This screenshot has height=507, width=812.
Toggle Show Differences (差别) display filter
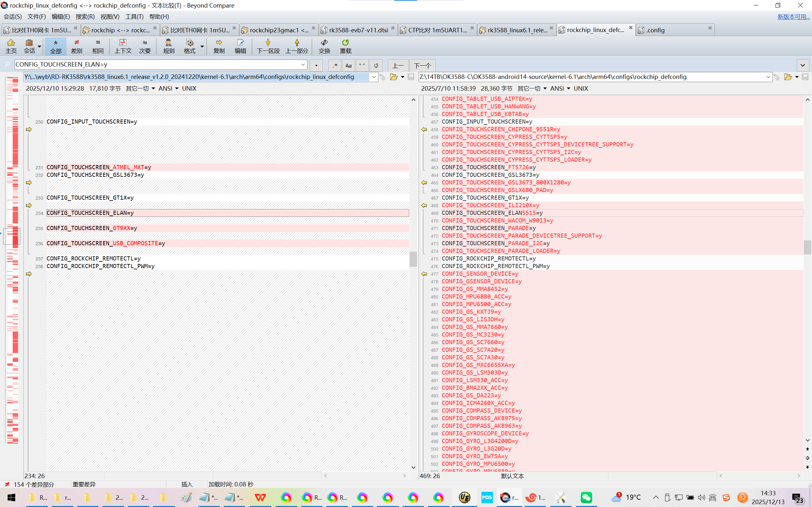tap(76, 46)
